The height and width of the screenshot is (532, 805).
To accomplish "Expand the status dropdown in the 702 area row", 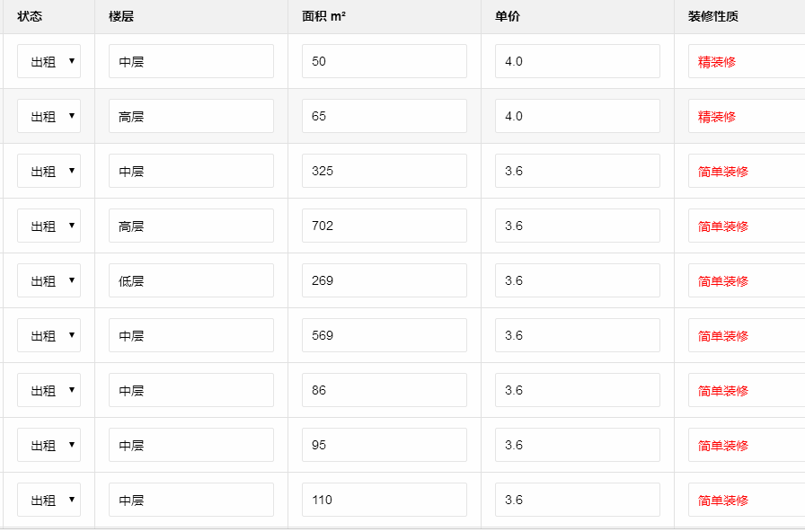I will click(49, 226).
